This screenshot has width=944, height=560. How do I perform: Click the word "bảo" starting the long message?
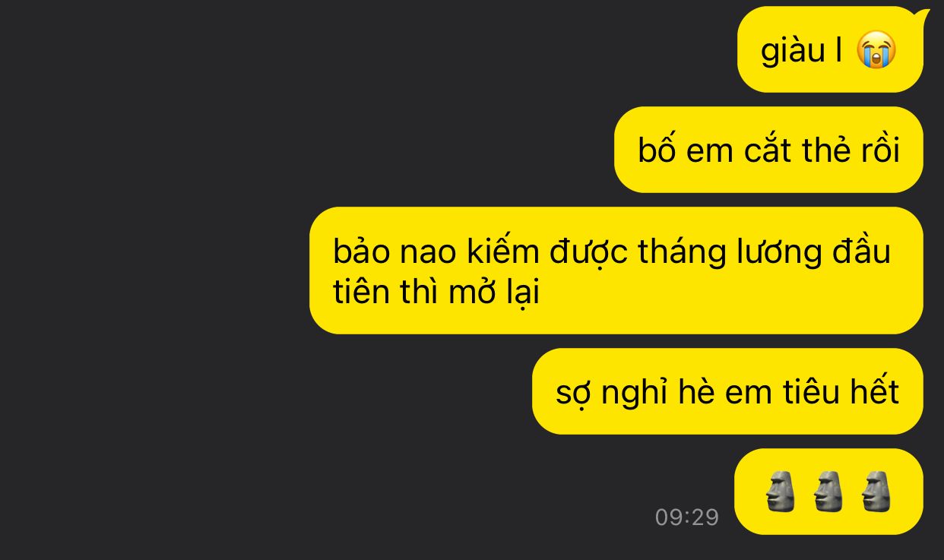pos(362,251)
